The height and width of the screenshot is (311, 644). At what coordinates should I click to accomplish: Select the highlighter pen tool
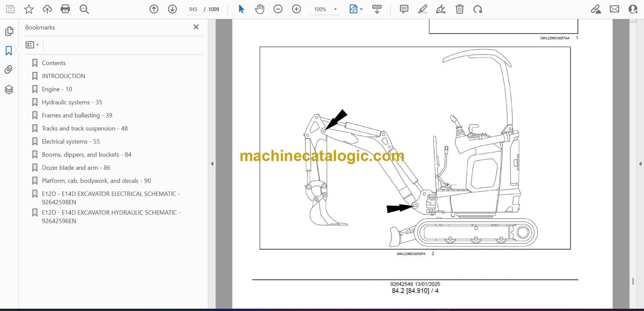click(x=422, y=9)
